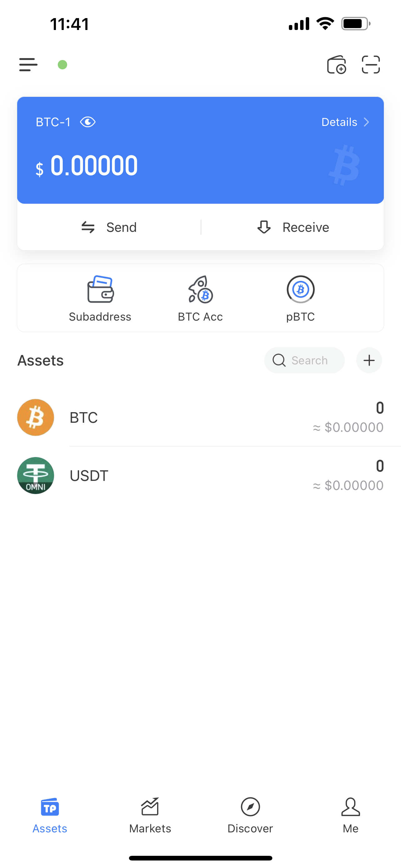Select the Assets tab
Viewport: 401px width, 868px height.
click(50, 816)
